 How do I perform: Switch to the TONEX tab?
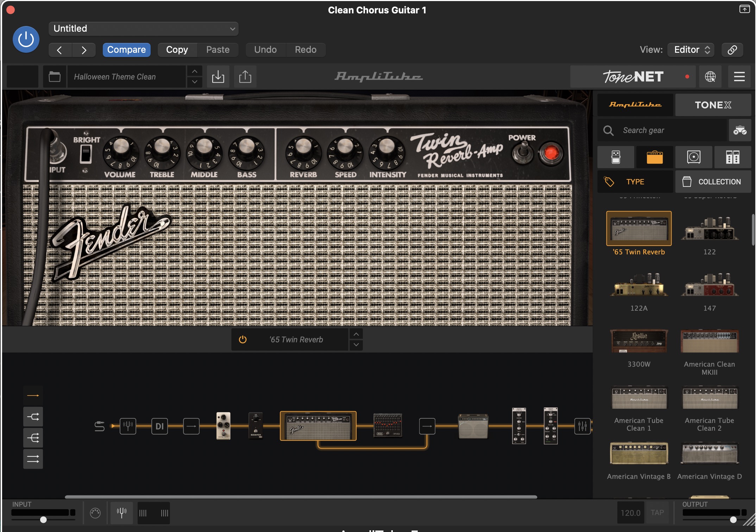click(713, 105)
